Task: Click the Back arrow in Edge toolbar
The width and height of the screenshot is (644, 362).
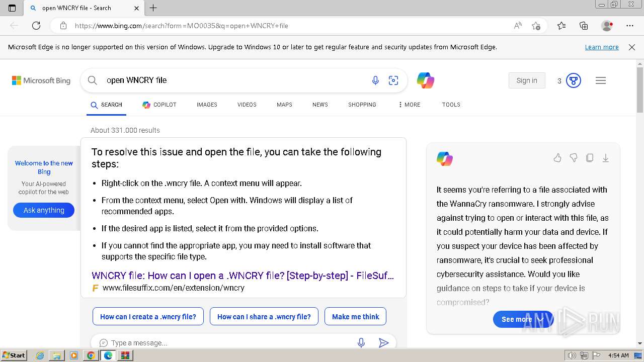Action: (14, 26)
